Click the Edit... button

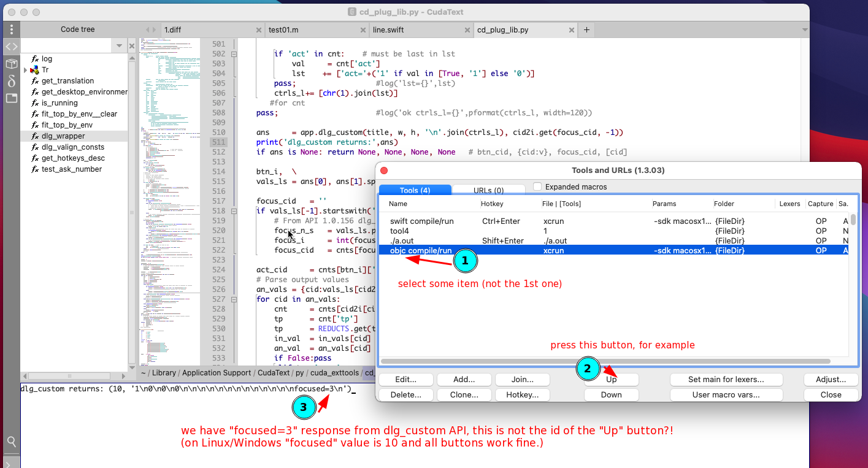point(405,380)
